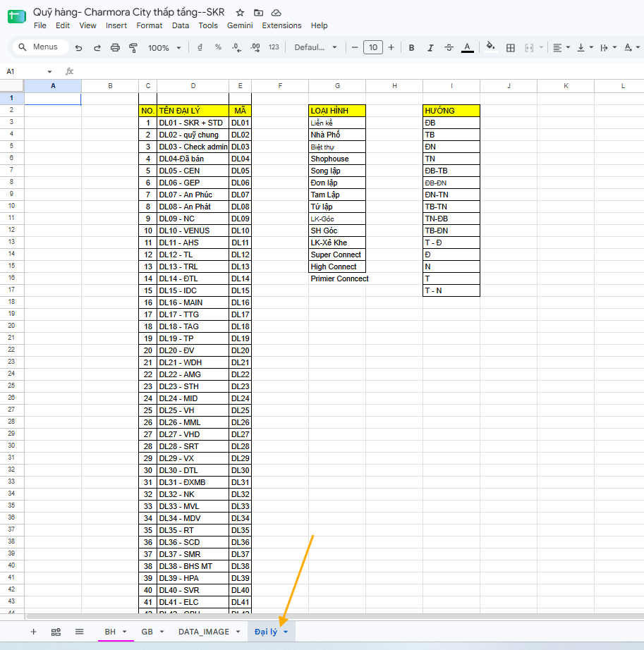The height and width of the screenshot is (650, 644).
Task: Add a new sheet with plus icon
Action: (x=34, y=632)
